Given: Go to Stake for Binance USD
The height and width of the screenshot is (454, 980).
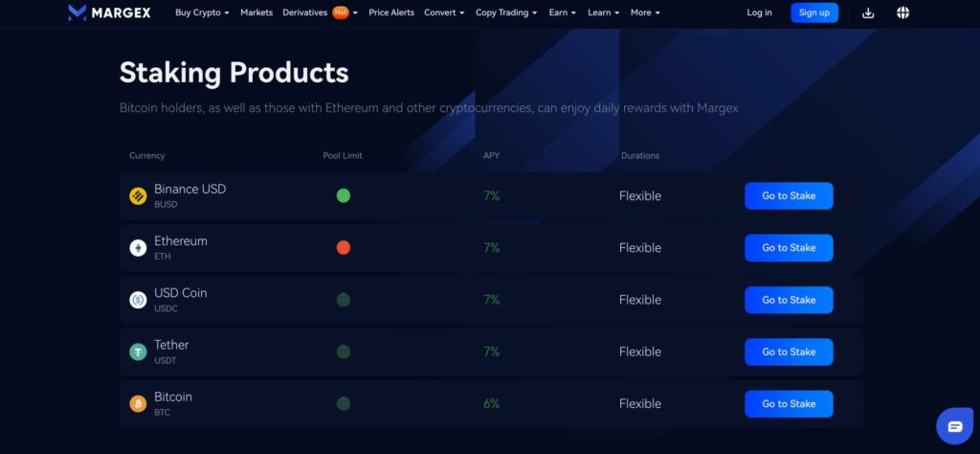Looking at the screenshot, I should [x=789, y=195].
